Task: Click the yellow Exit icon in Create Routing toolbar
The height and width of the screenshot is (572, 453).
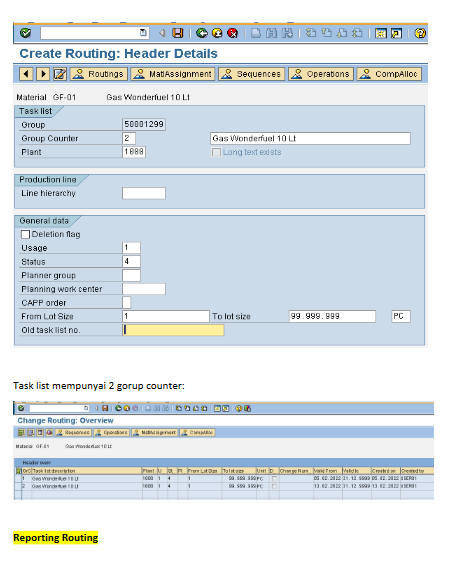Action: (x=217, y=33)
